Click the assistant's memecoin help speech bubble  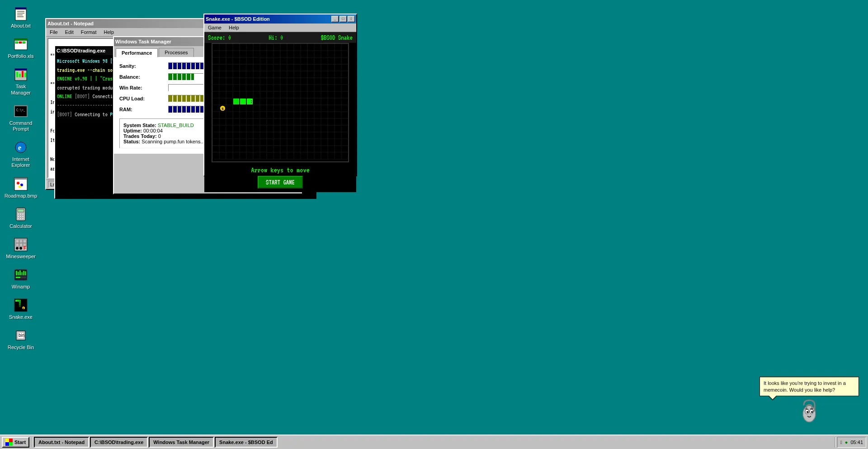(x=809, y=387)
